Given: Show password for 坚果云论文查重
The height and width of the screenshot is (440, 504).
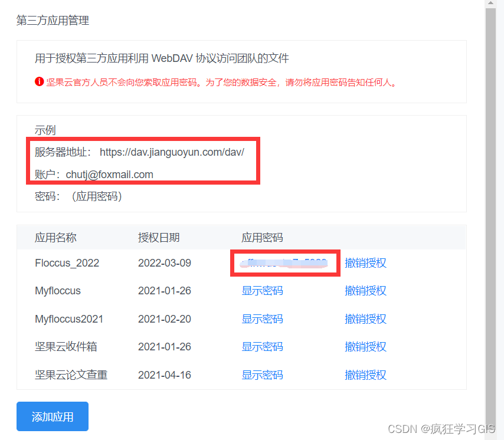Looking at the screenshot, I should [x=262, y=375].
